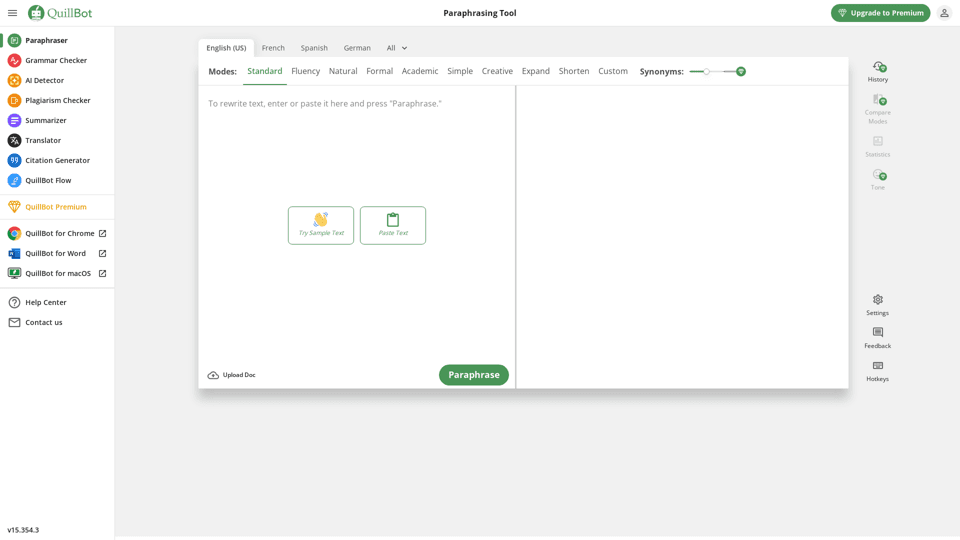Image resolution: width=960 pixels, height=540 pixels.
Task: Open the Translator tool
Action: tap(57, 140)
